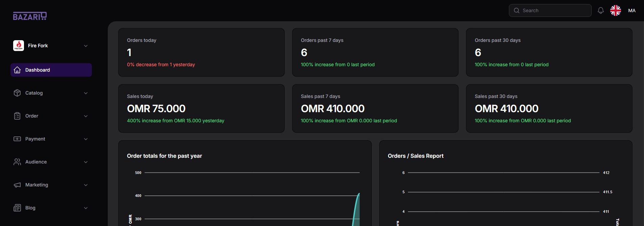Click the Sales past 30 days title
This screenshot has height=226, width=644.
[496, 96]
